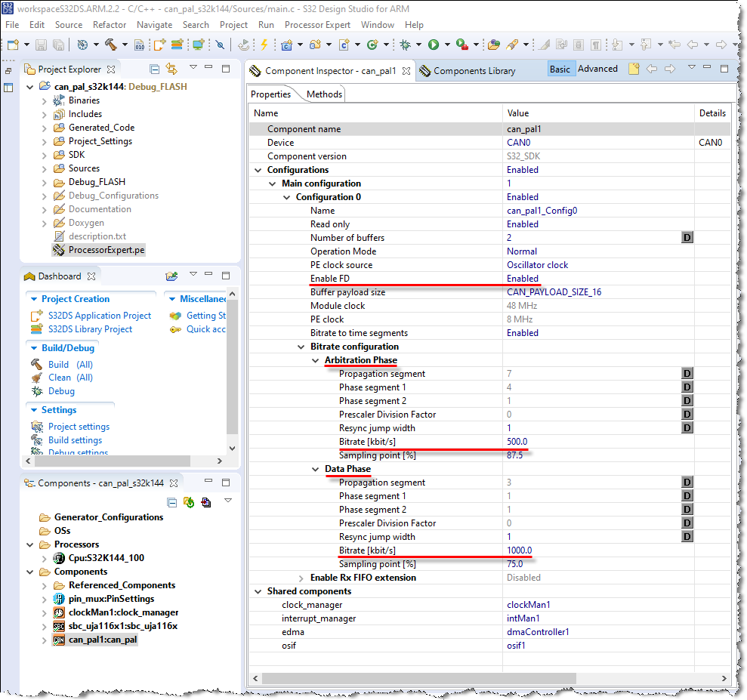
Task: Click Clean (All) link in Dashboard
Action: click(70, 378)
